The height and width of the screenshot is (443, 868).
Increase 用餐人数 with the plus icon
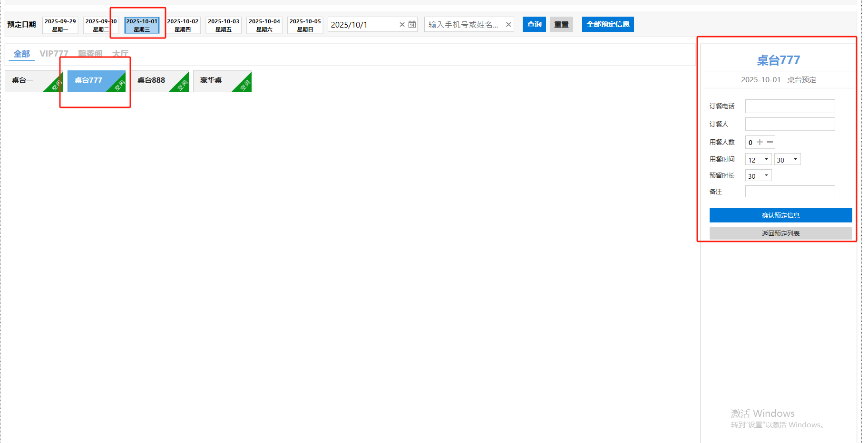point(760,142)
